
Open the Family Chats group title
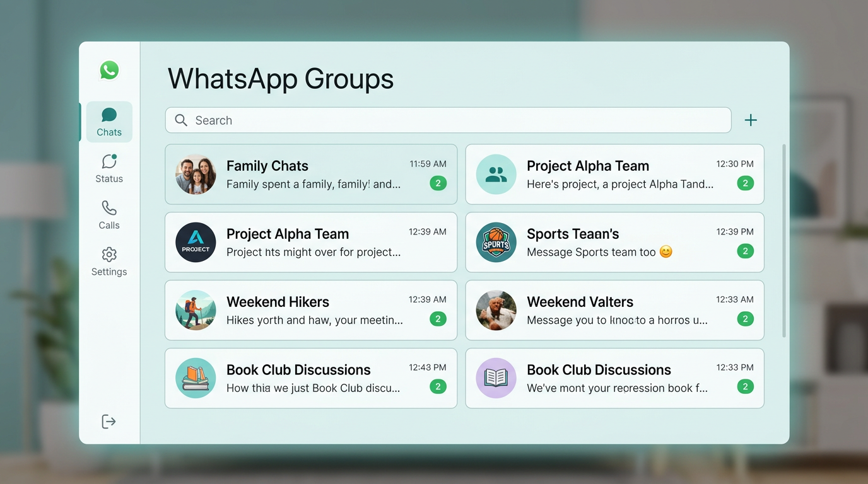click(x=267, y=166)
